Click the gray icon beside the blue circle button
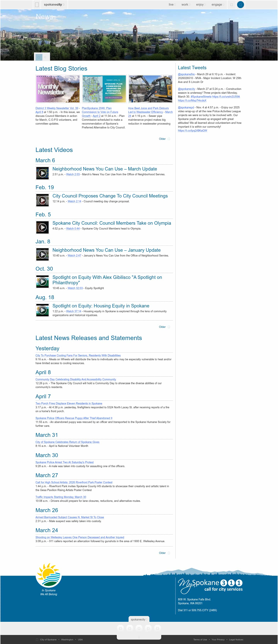Screen dimensions: 278x644 232,4
